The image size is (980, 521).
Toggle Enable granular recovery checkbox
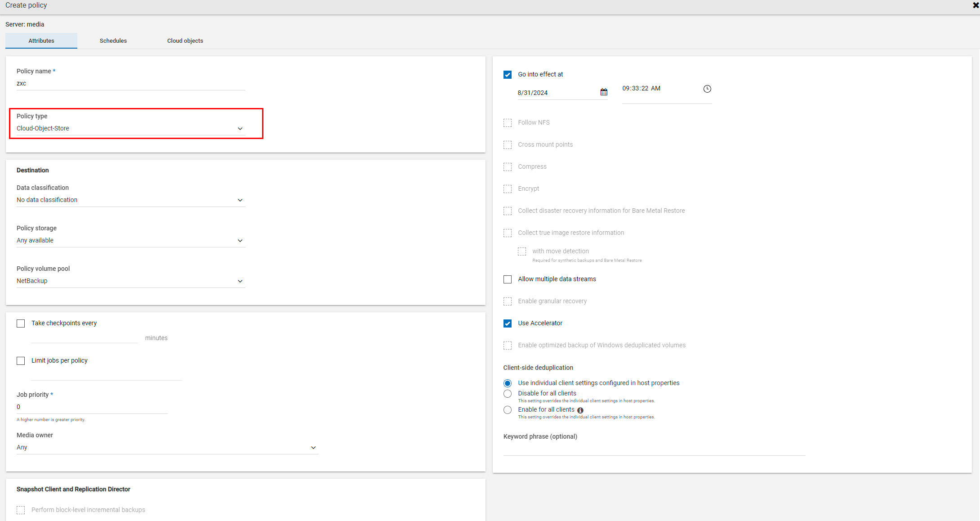[x=508, y=301]
